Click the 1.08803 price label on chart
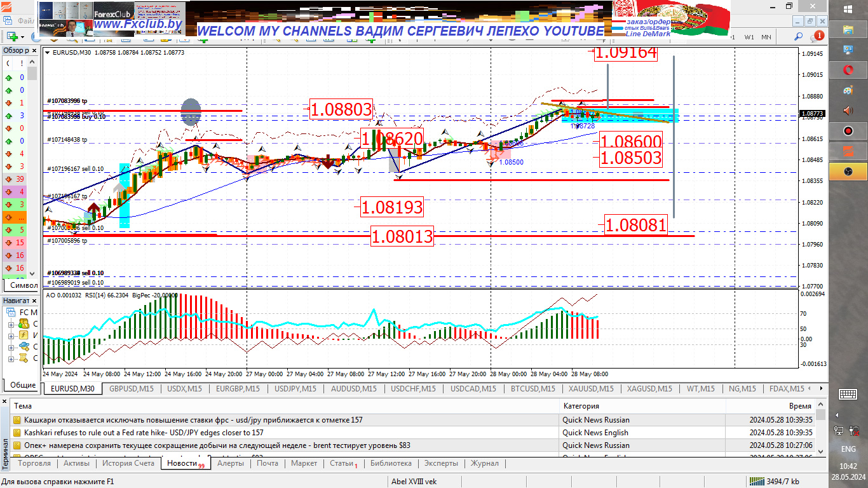Image resolution: width=868 pixels, height=488 pixels. (x=341, y=109)
